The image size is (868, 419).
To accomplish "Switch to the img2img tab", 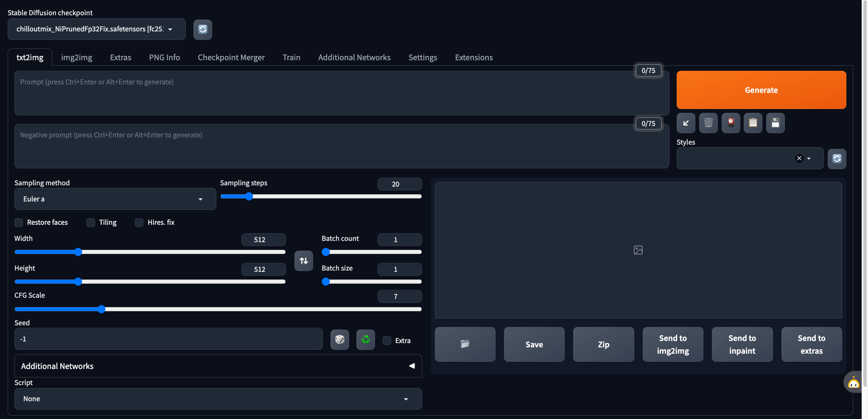I will tap(77, 57).
